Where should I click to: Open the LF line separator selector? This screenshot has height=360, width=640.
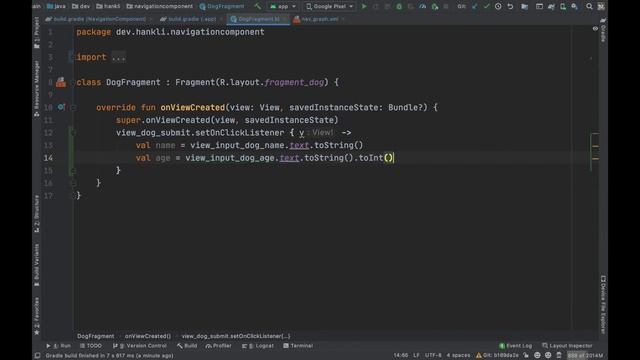pyautogui.click(x=416, y=355)
